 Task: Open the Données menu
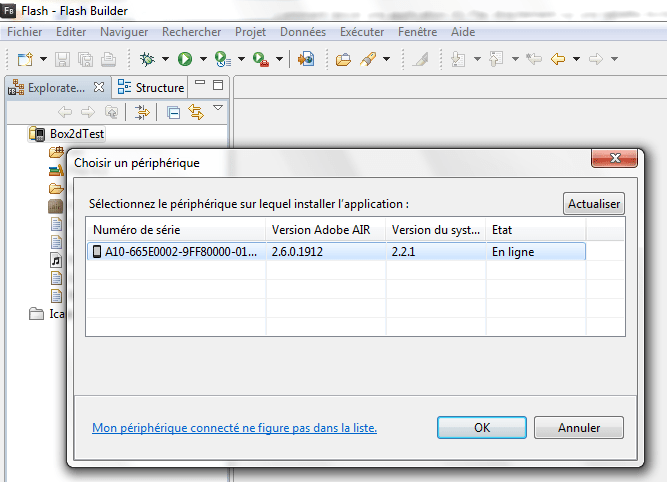pyautogui.click(x=303, y=32)
